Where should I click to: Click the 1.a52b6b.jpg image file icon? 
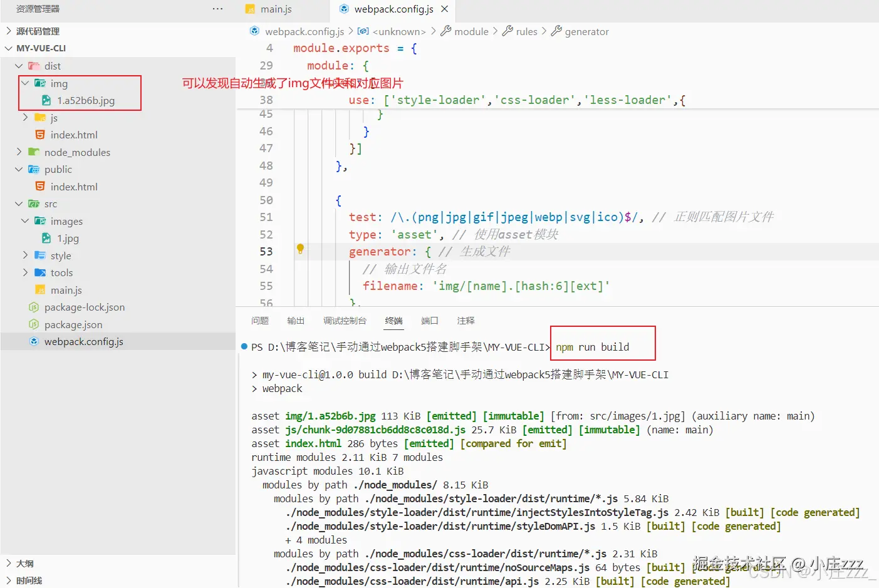coord(46,100)
